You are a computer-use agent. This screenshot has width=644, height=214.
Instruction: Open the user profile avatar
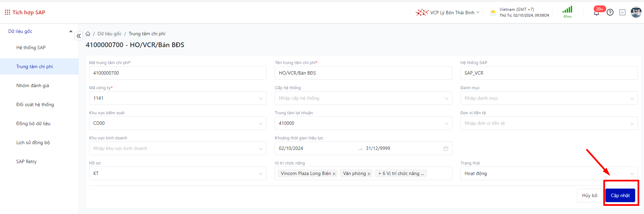click(636, 12)
